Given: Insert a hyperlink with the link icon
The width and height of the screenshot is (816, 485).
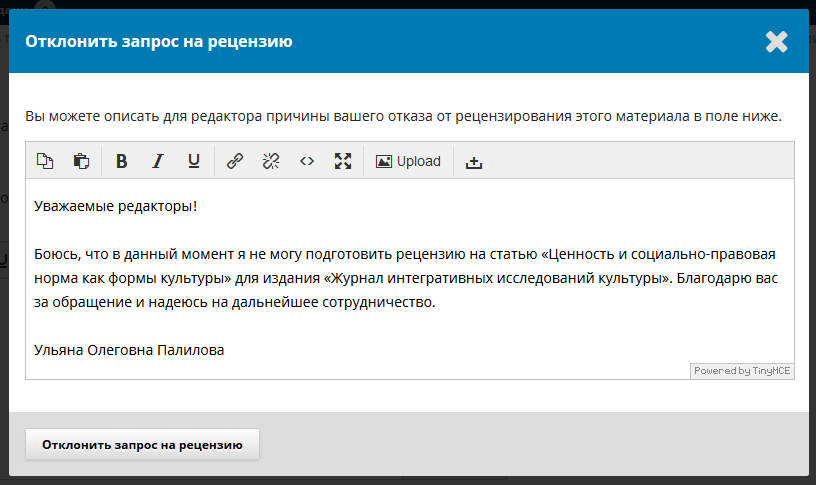Looking at the screenshot, I should [x=235, y=161].
